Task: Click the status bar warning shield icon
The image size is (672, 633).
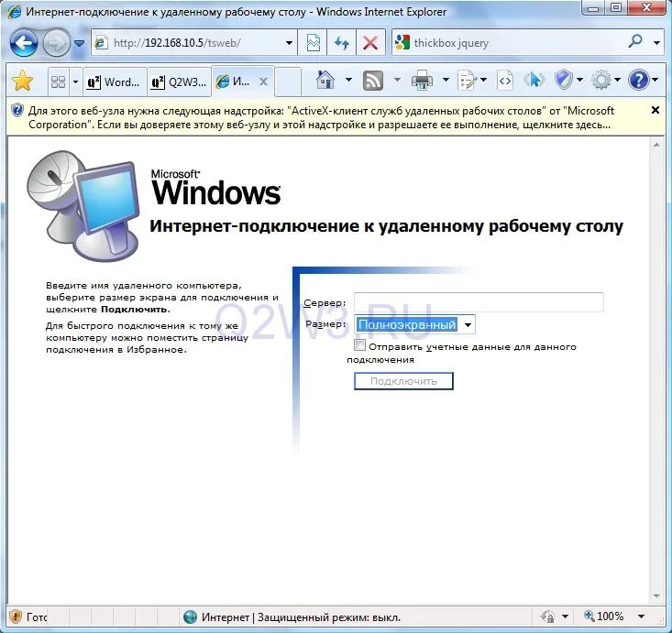Action: (16, 617)
